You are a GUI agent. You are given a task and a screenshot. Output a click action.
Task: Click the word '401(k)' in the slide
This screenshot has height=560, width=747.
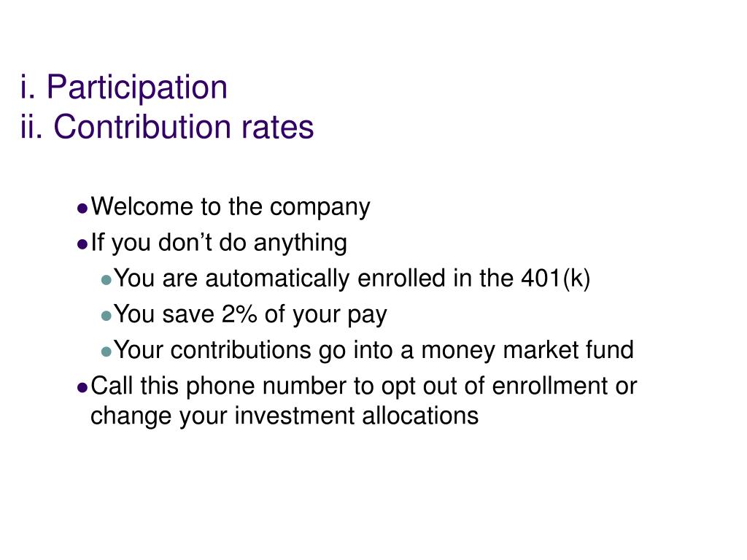tap(555, 279)
